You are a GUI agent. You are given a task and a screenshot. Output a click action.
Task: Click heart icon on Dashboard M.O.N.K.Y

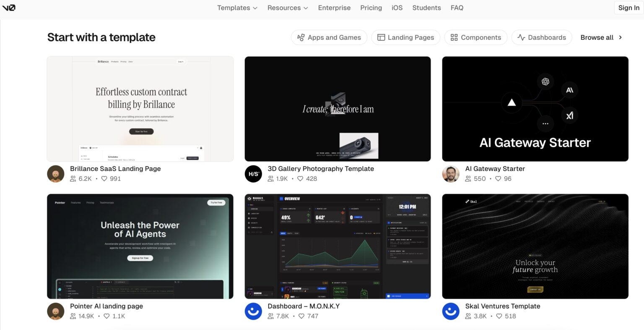coord(301,316)
